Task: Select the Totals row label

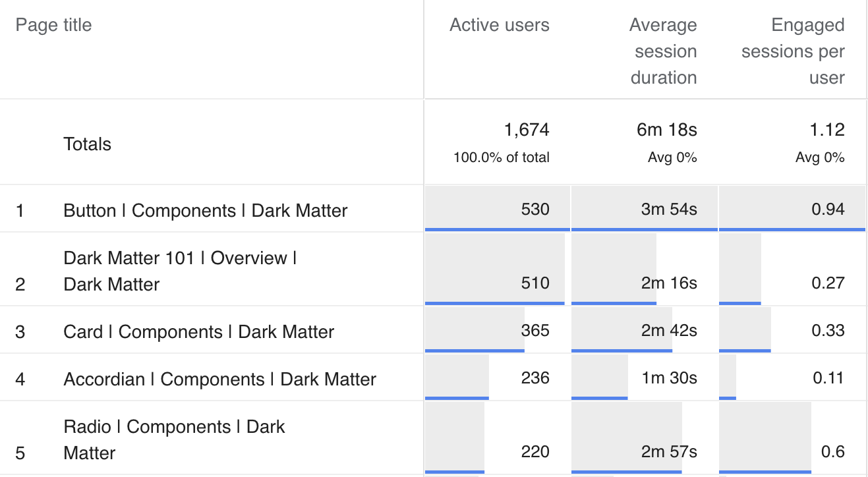Action: (87, 144)
